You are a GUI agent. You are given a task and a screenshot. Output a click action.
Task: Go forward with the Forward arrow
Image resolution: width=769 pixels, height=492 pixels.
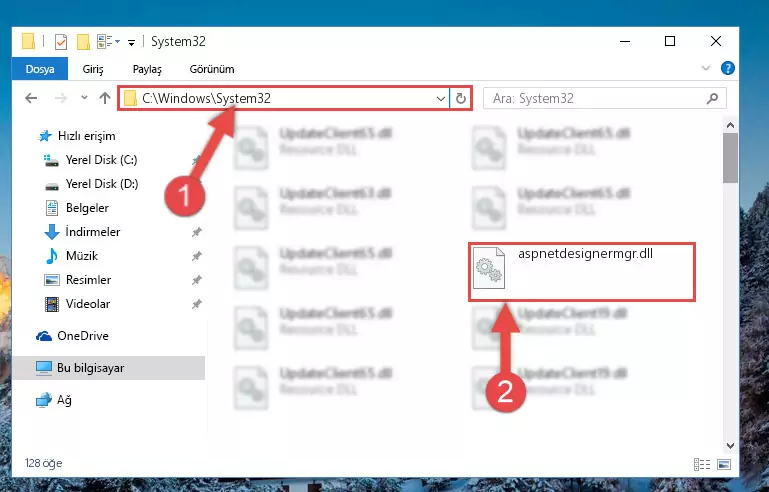point(60,98)
